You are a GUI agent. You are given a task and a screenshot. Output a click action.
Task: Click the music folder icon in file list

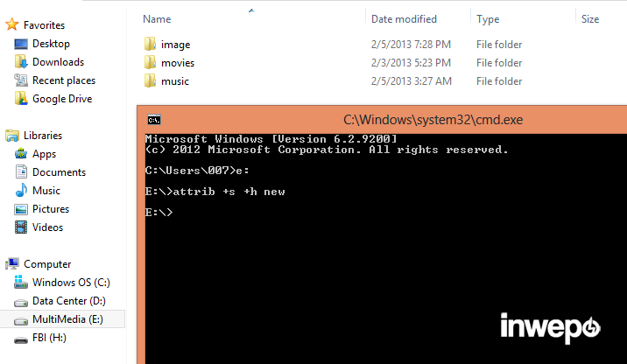pyautogui.click(x=150, y=80)
